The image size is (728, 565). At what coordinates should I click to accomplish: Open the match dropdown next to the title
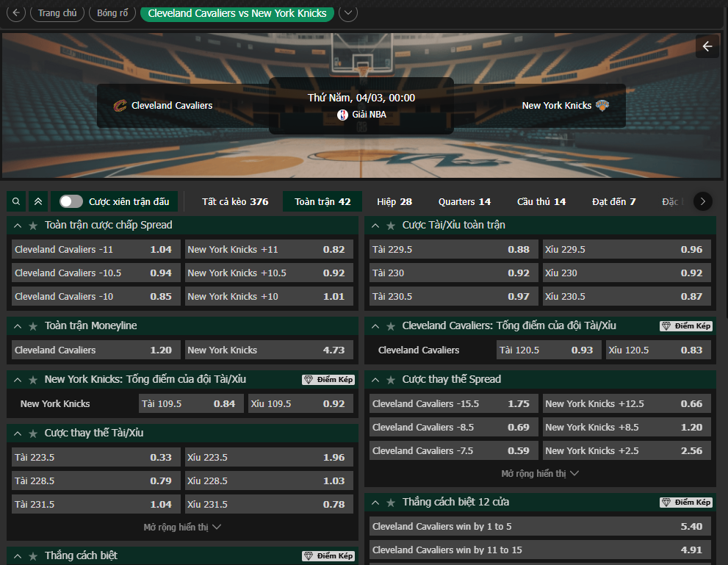pos(348,13)
